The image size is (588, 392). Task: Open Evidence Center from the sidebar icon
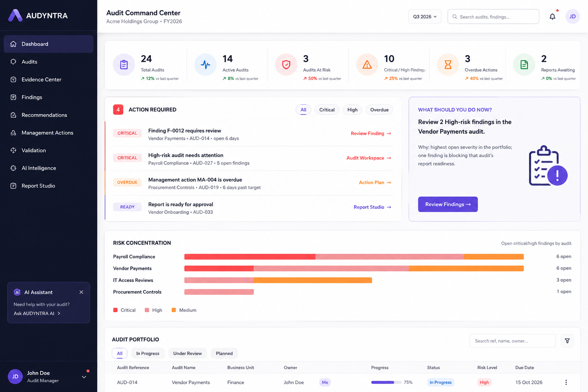coord(13,80)
